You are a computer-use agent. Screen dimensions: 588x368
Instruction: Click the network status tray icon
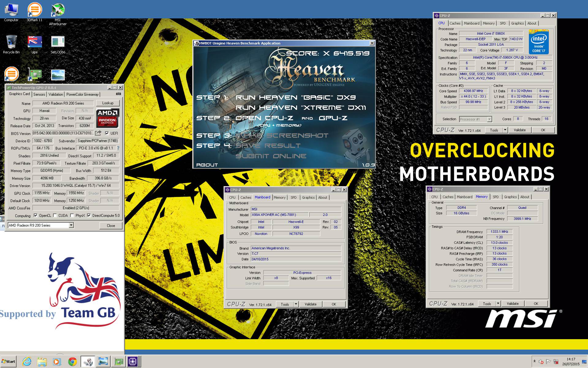556,362
